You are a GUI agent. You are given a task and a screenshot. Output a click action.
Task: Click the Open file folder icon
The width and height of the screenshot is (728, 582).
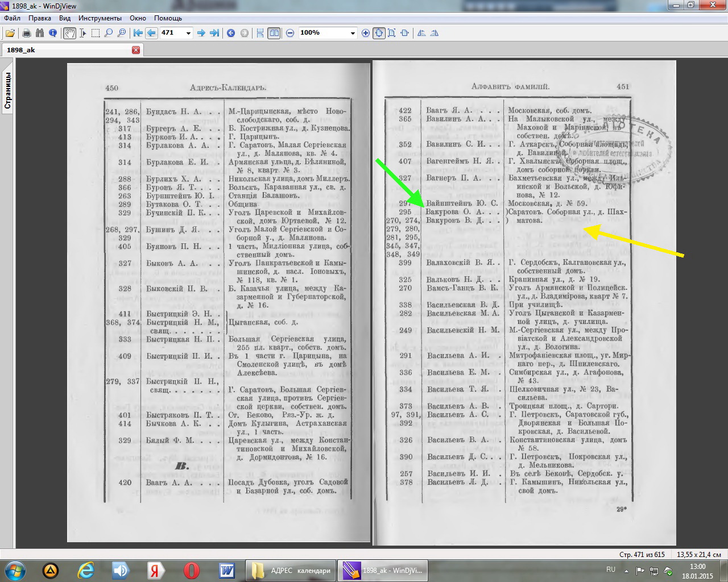point(10,33)
